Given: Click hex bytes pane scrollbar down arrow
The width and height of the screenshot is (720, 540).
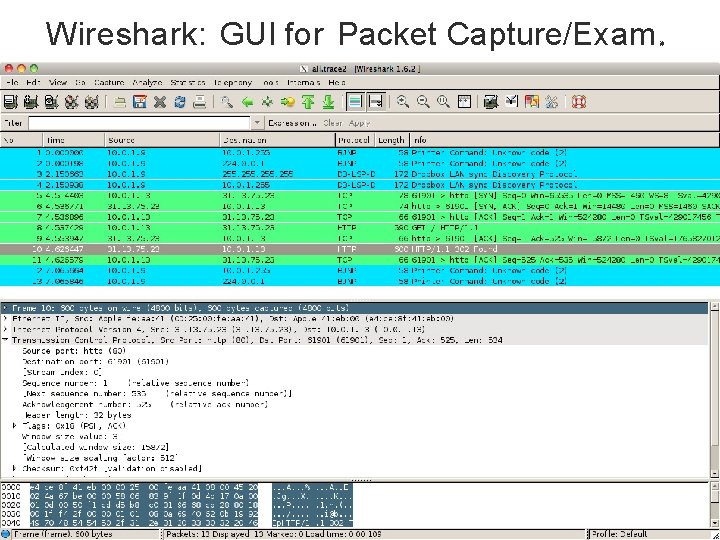Looking at the screenshot, I should pyautogui.click(x=714, y=523).
